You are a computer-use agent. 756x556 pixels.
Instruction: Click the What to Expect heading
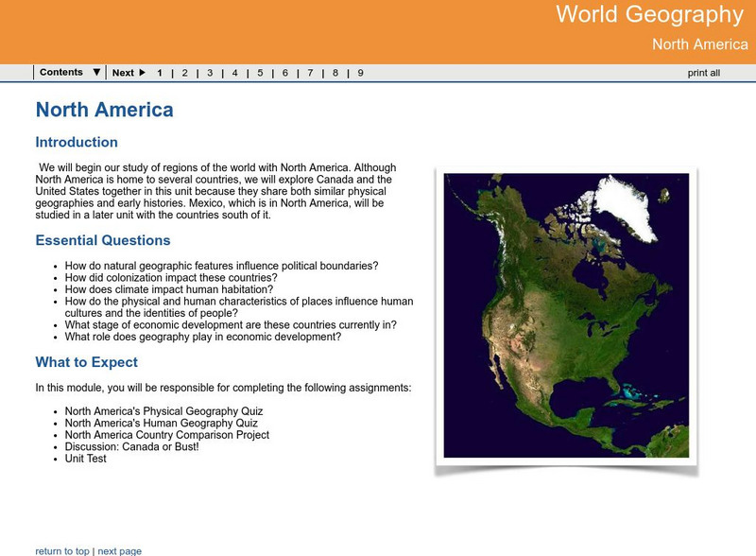tap(86, 362)
